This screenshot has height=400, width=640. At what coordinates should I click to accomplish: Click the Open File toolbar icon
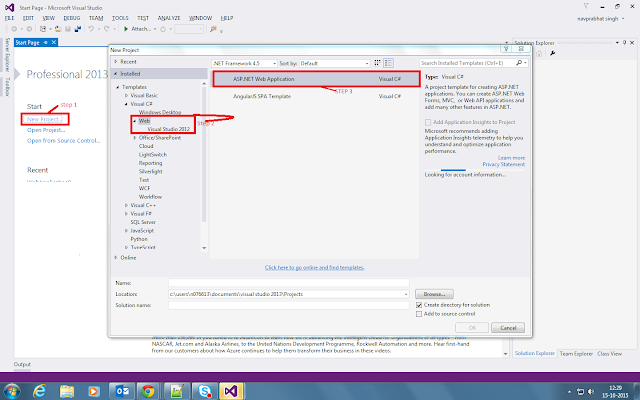58,29
